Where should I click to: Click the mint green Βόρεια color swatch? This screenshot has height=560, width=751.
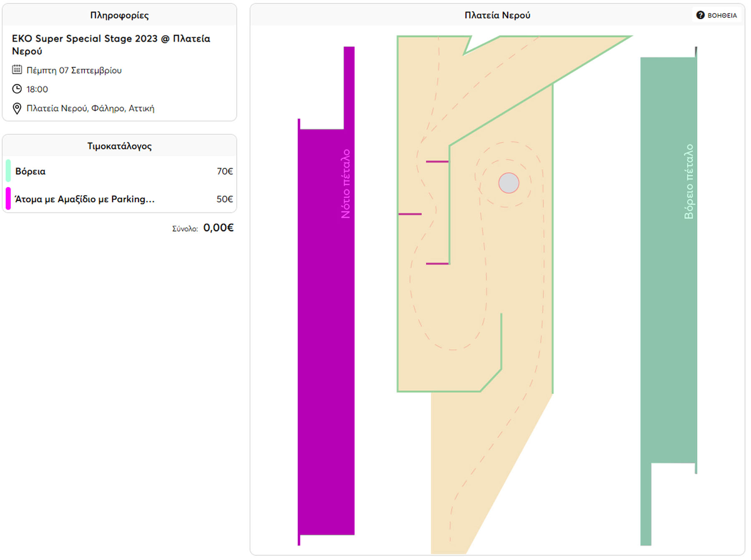click(x=8, y=171)
